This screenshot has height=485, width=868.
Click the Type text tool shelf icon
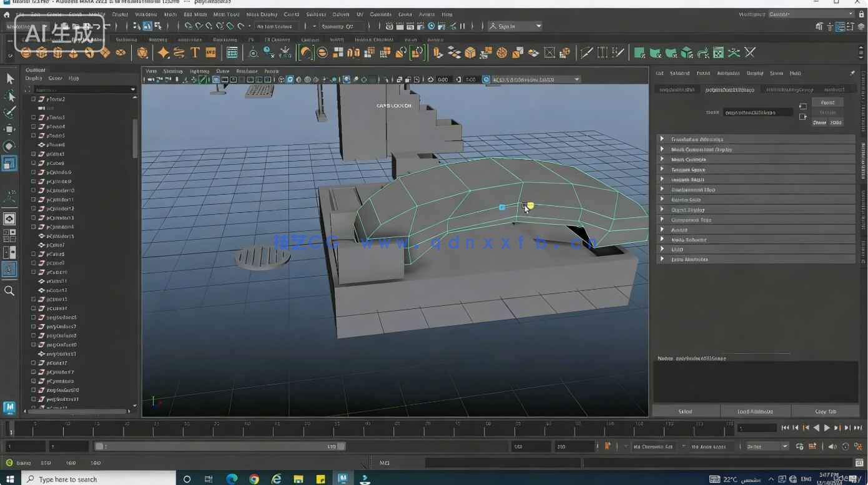click(x=195, y=53)
